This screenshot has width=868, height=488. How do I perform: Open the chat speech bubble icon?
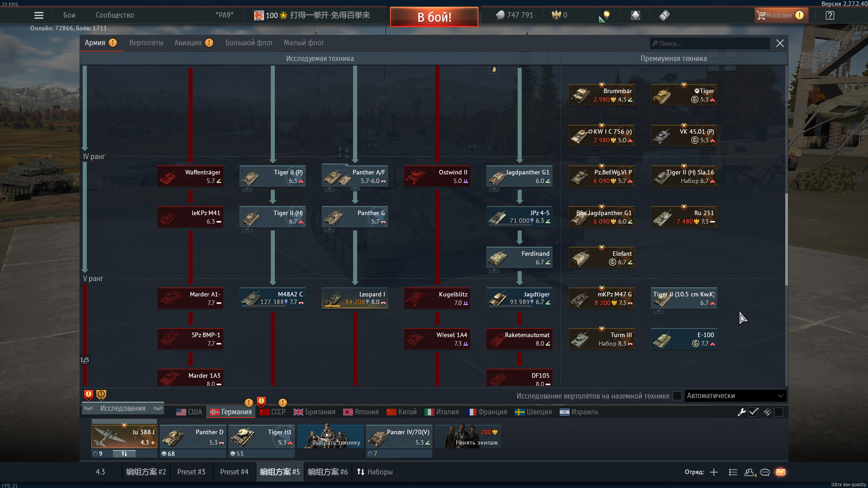point(765,472)
